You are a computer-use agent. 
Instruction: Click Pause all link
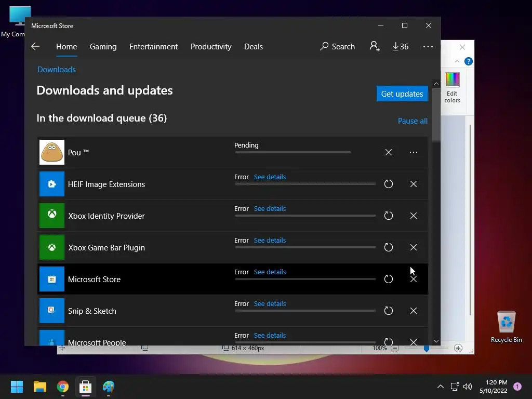pos(413,121)
